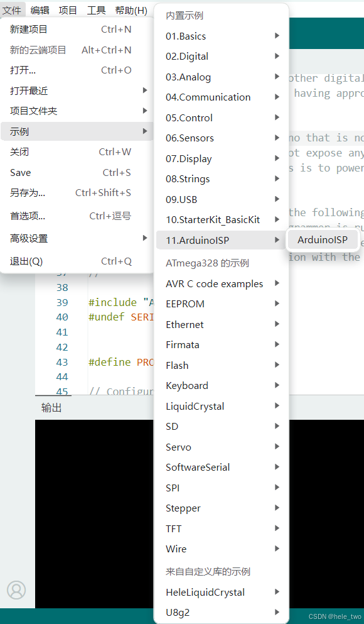Viewport: 364px width, 624px height.
Task: Expand TFT library examples
Action: point(222,529)
